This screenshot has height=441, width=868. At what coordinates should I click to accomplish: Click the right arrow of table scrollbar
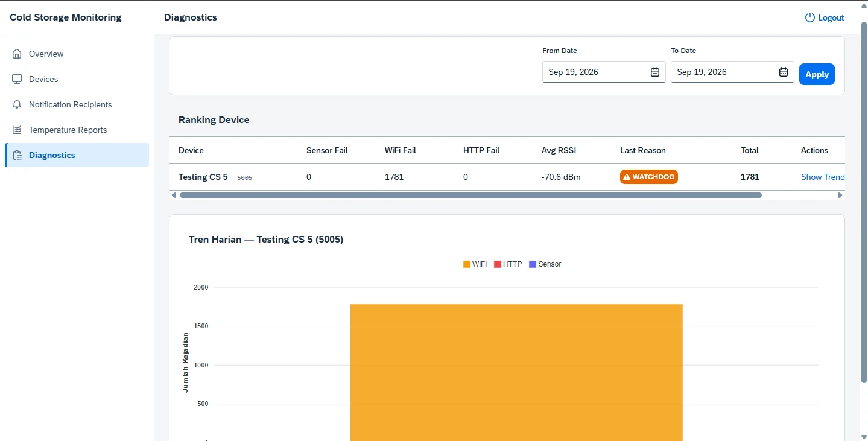point(840,195)
